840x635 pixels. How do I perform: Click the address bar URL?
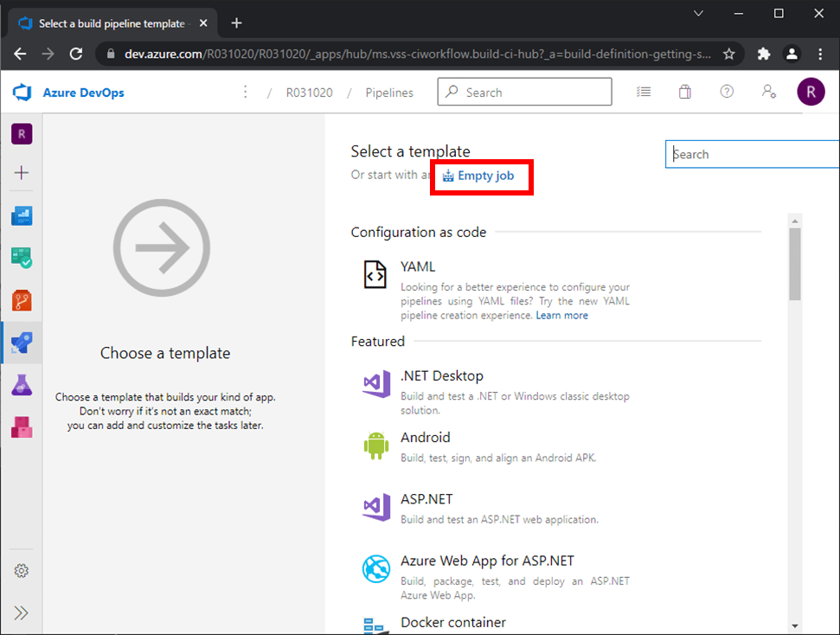(418, 54)
